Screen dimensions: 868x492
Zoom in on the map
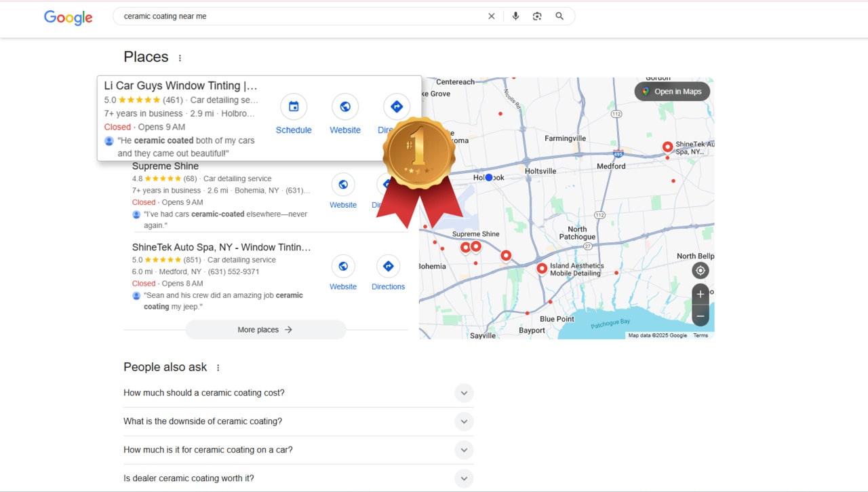click(701, 295)
